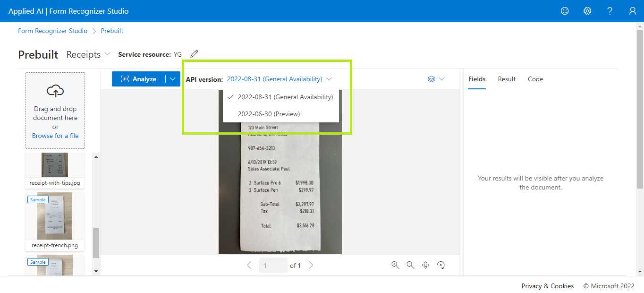Click the cloud upload icon
Viewport: 644px width, 293px height.
point(55,91)
